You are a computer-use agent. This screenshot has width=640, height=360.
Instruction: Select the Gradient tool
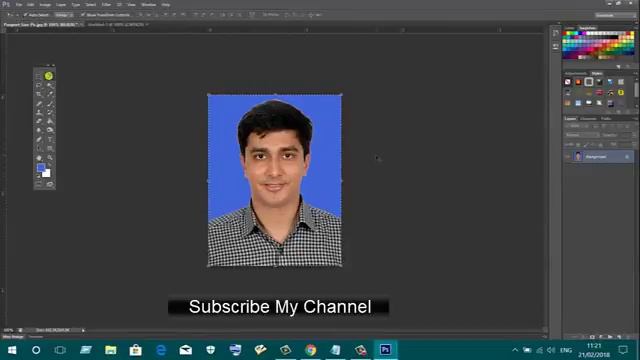point(50,121)
